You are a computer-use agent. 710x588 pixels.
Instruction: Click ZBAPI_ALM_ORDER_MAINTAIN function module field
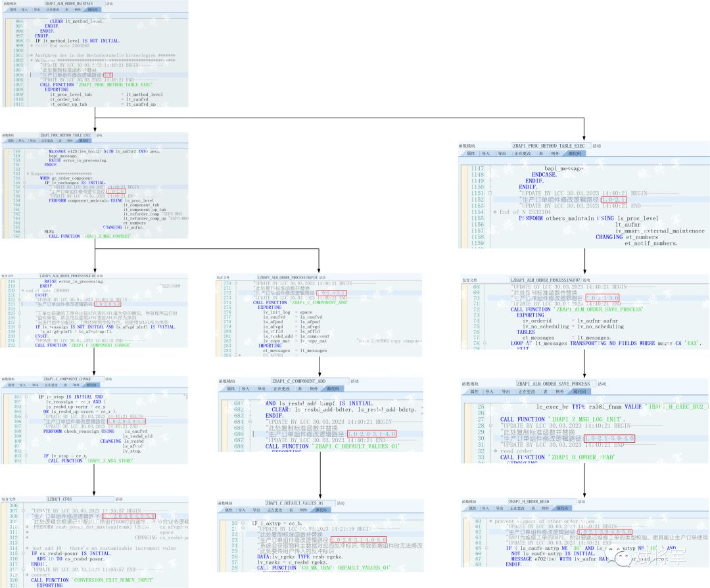point(74,4)
